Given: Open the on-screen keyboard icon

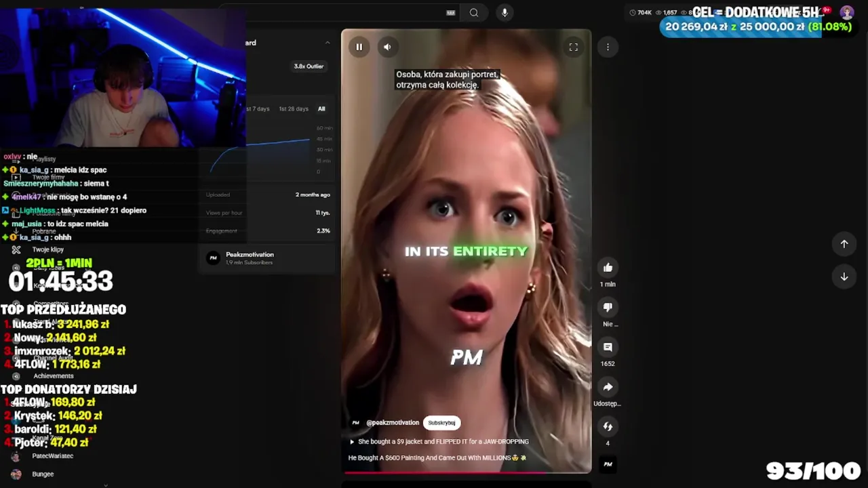Looking at the screenshot, I should point(451,12).
